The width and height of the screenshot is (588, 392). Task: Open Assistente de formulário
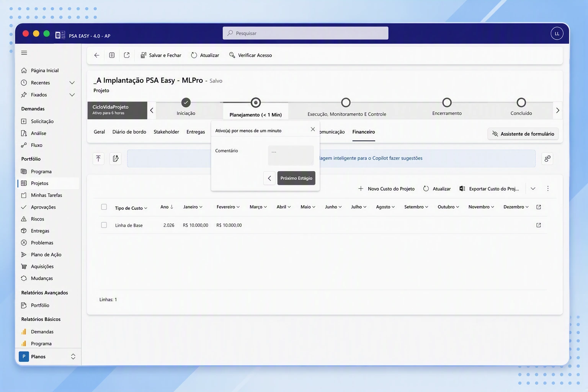(523, 134)
